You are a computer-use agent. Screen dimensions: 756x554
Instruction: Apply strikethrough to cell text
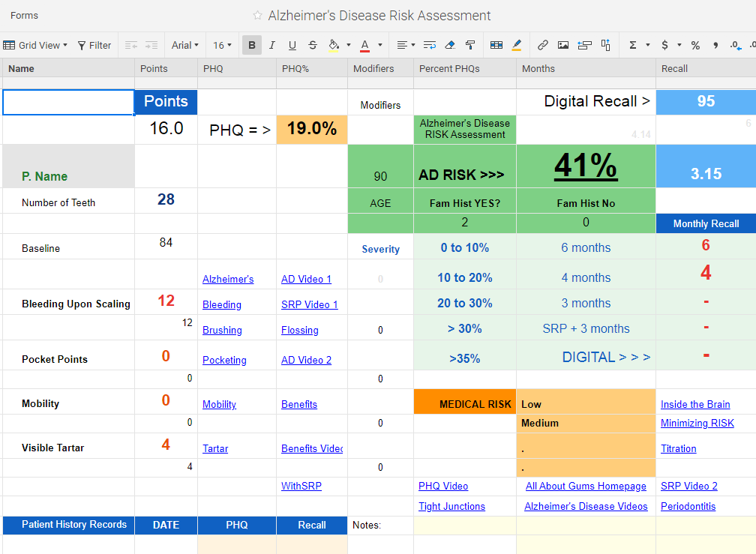[313, 45]
